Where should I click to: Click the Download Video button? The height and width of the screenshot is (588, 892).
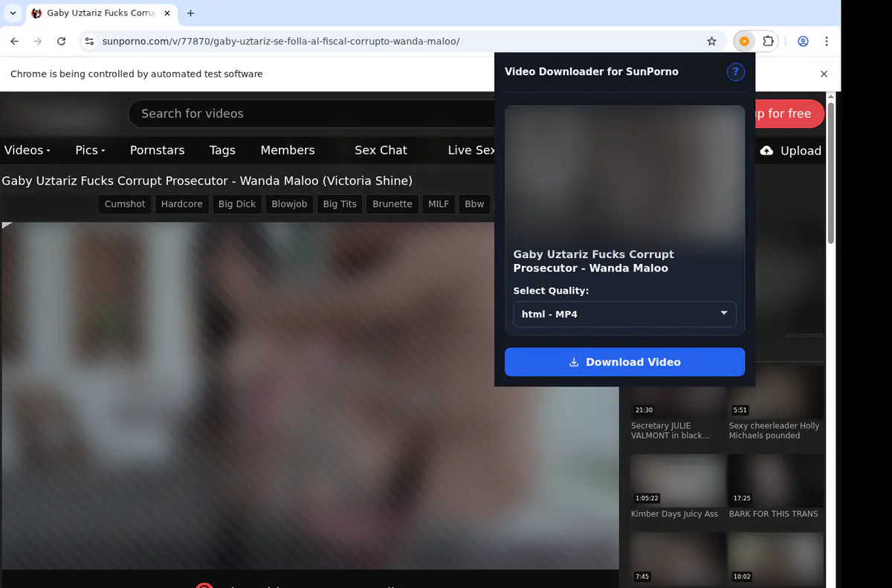(x=624, y=362)
